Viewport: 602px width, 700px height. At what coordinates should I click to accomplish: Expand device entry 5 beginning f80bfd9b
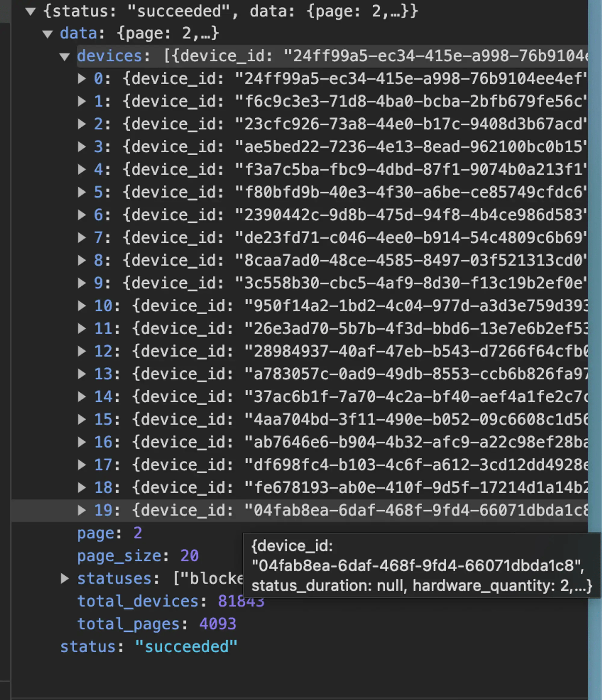click(x=82, y=192)
